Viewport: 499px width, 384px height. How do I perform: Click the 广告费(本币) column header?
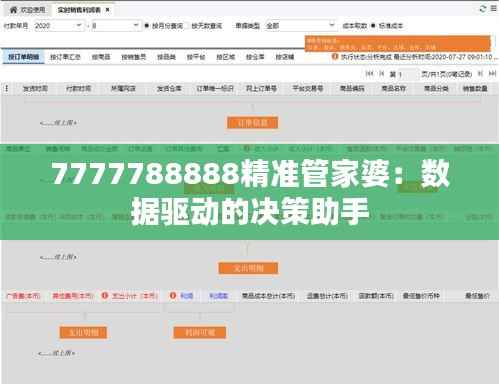click(x=24, y=296)
